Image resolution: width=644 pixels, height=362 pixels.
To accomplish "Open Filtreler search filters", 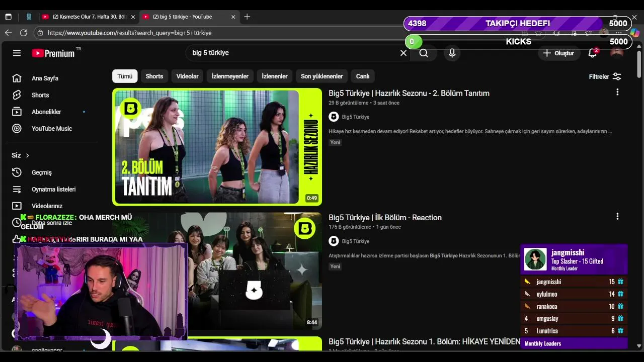I will 605,76.
